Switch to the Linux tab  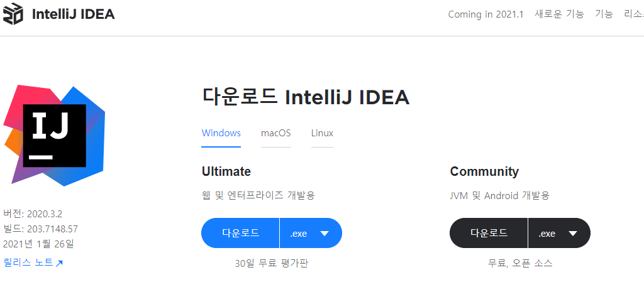coord(322,133)
